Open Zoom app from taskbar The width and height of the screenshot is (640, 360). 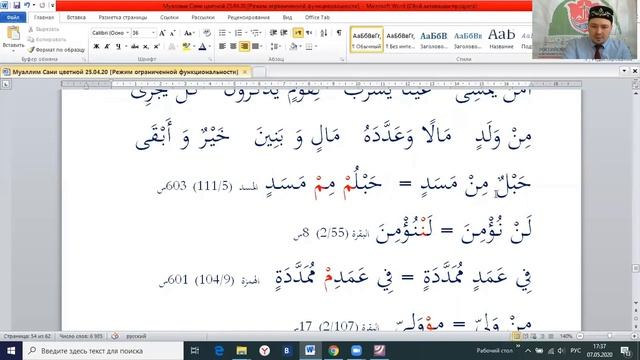(x=356, y=351)
